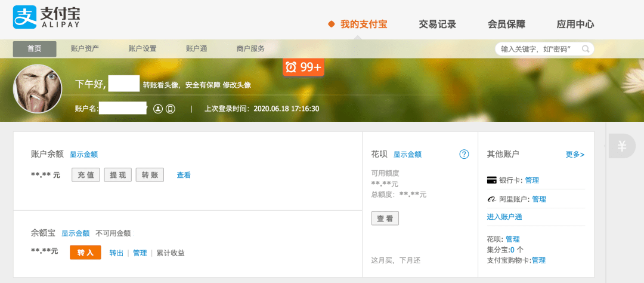Click the Alipay logo
644x283 pixels.
pyautogui.click(x=47, y=17)
